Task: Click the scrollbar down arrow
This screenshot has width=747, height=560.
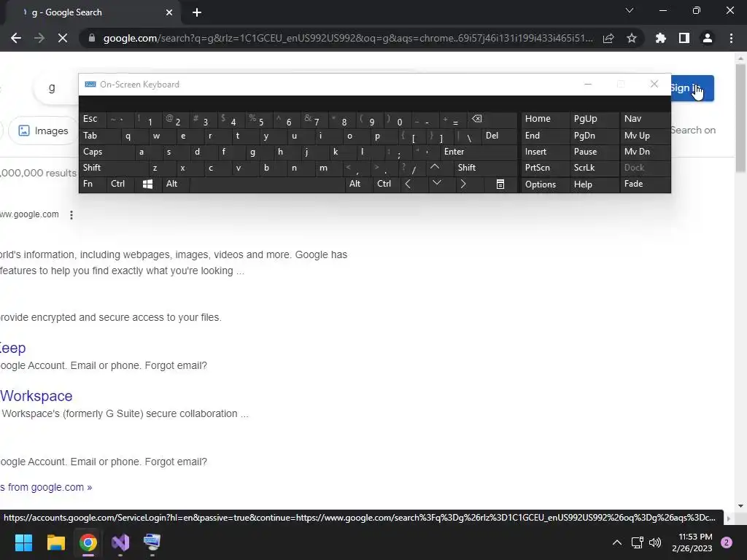Action: pyautogui.click(x=740, y=506)
